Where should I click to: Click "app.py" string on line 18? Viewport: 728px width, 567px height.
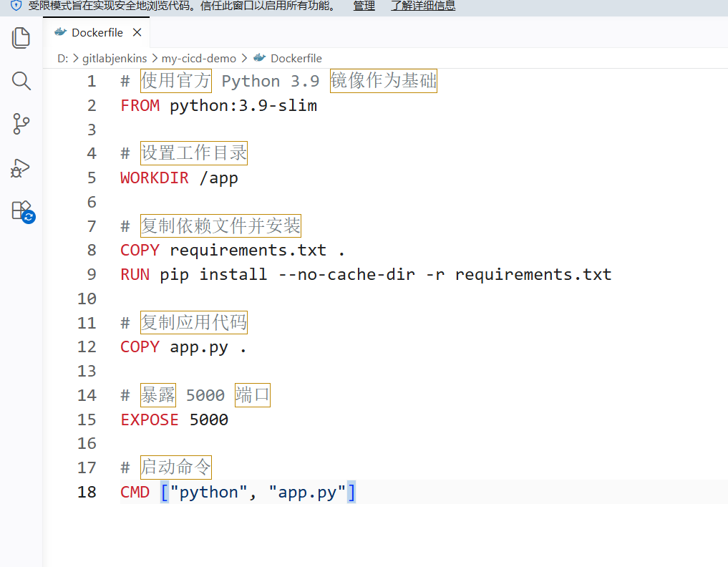(x=307, y=493)
